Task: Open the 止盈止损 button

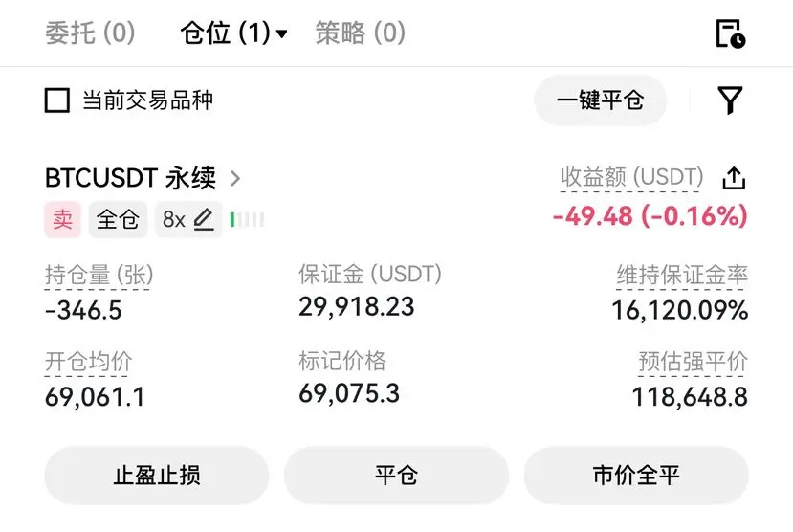Action: click(x=157, y=476)
